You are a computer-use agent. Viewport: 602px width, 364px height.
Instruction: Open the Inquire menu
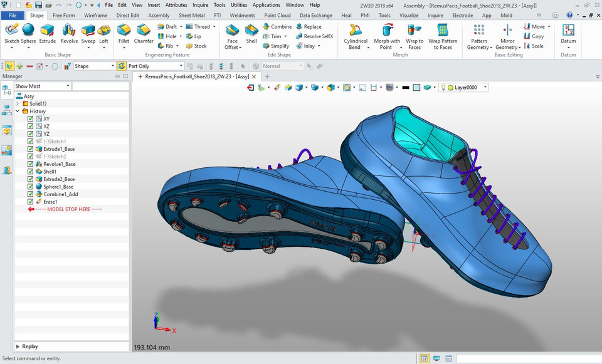(200, 4)
